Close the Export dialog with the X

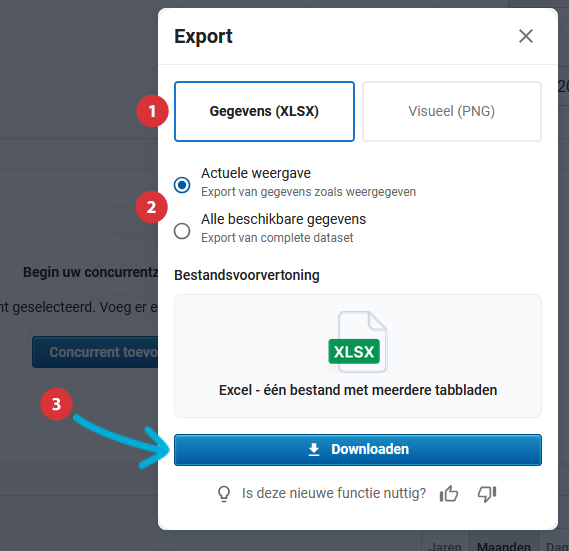525,36
